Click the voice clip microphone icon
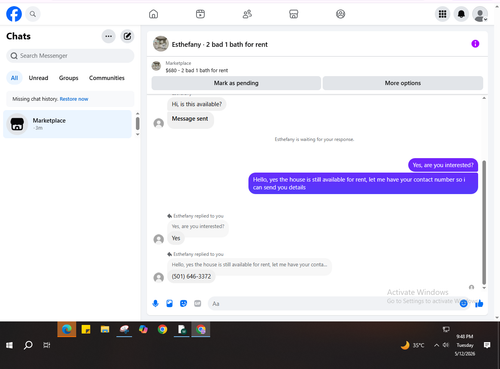This screenshot has width=500, height=369. [x=155, y=303]
